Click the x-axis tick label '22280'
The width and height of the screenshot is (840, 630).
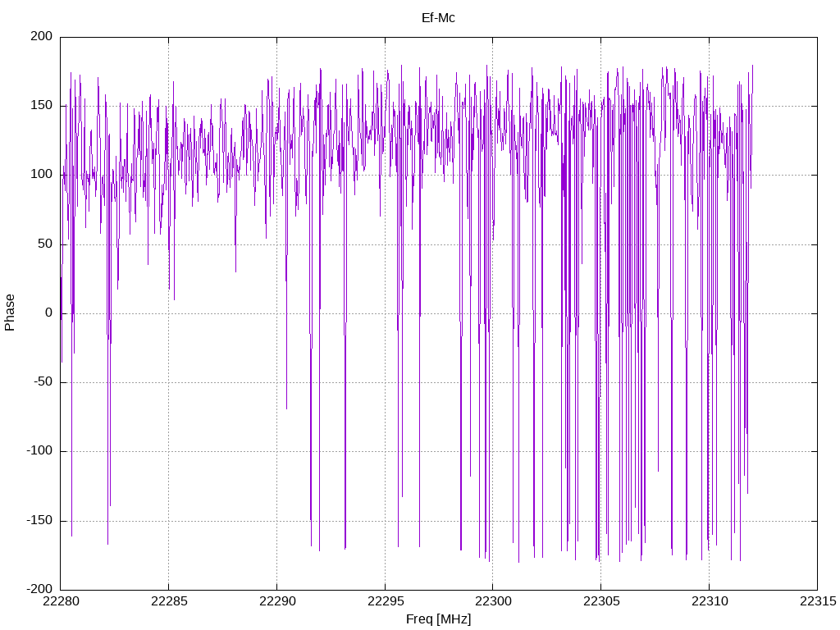(61, 601)
